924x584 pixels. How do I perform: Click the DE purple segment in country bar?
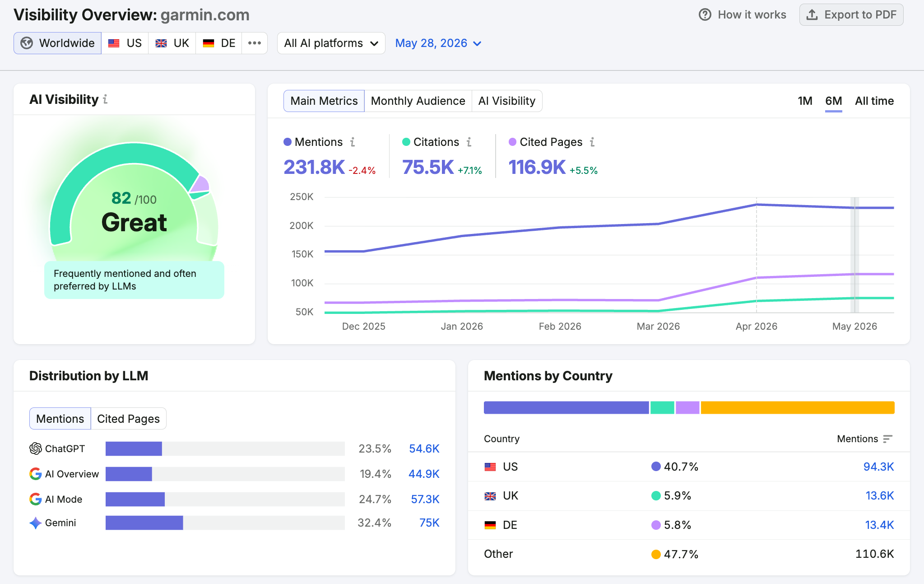point(687,407)
